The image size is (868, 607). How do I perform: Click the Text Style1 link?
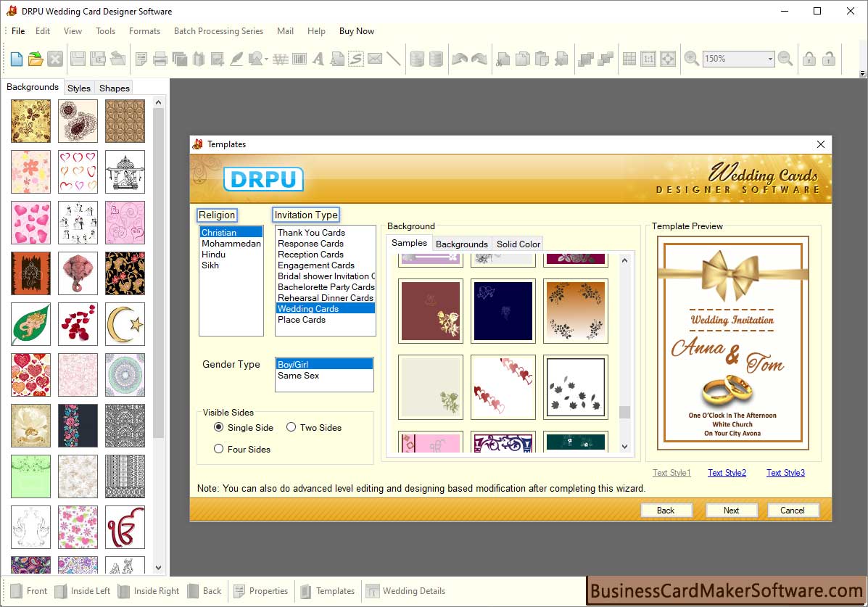[671, 472]
